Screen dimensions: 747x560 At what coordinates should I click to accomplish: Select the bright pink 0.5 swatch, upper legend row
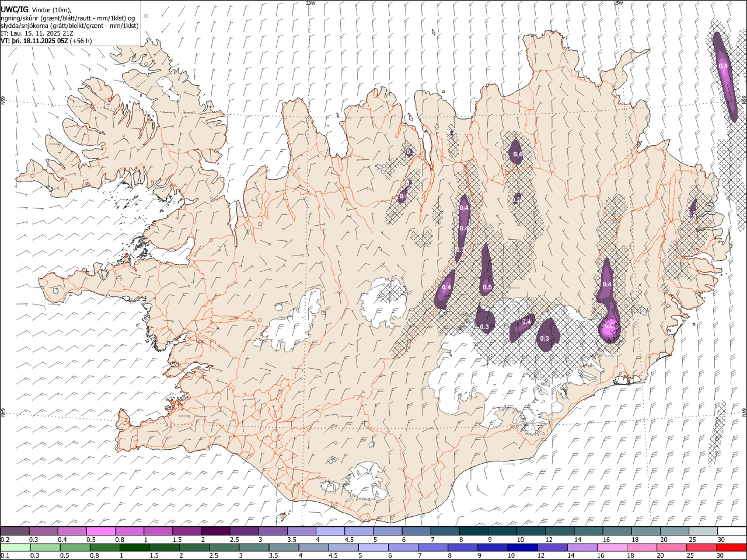[101, 531]
